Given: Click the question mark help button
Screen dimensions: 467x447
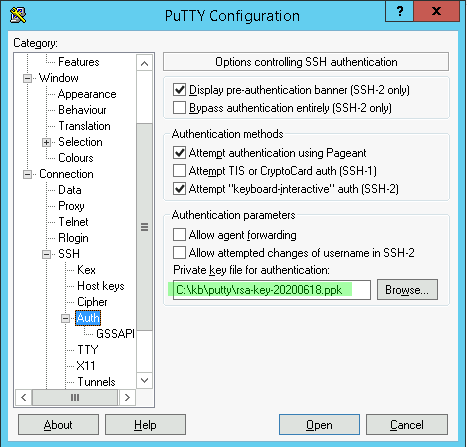Looking at the screenshot, I should (399, 12).
